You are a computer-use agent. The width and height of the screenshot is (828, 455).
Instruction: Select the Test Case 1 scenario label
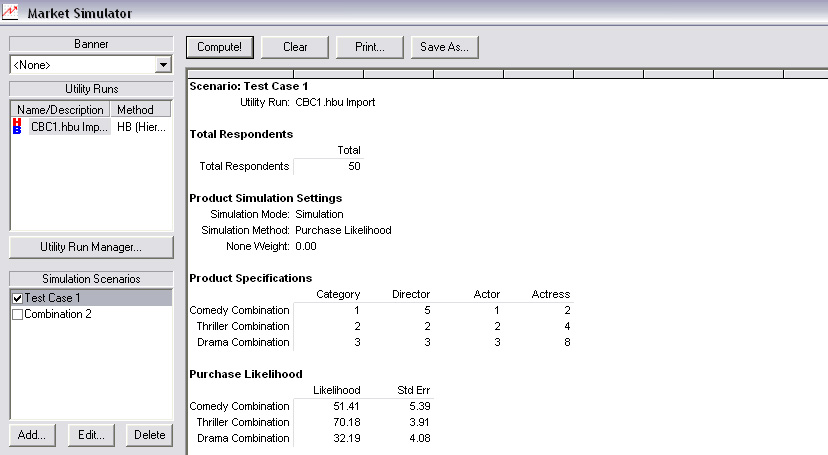pyautogui.click(x=52, y=298)
